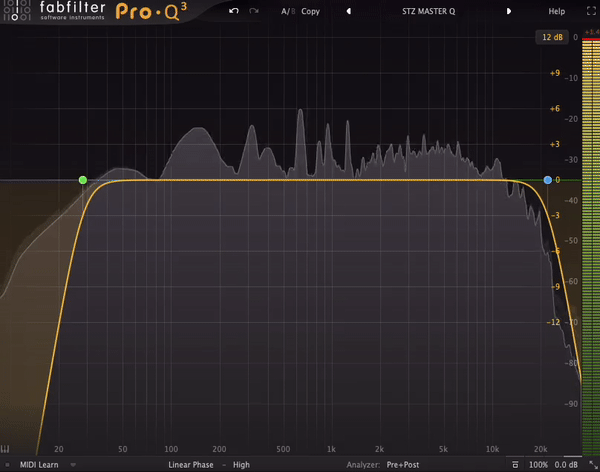Enter full screen mode icon
The height and width of the screenshot is (472, 600).
591,11
